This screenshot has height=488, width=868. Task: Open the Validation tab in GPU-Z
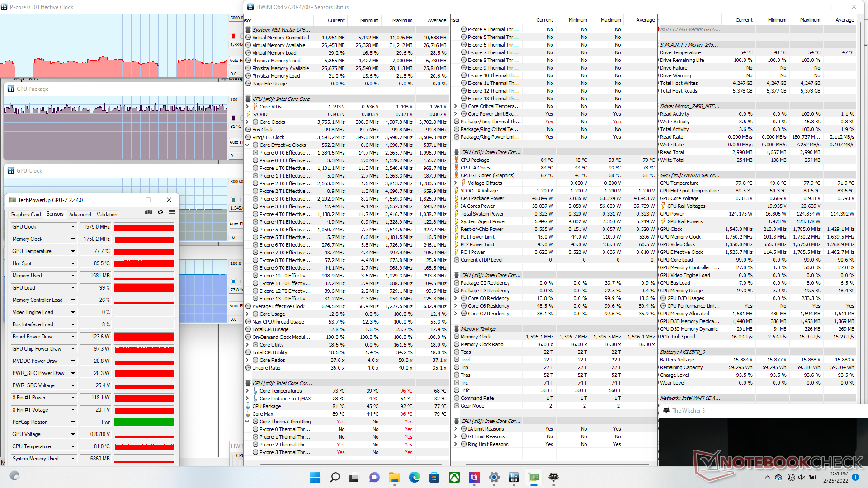click(107, 215)
